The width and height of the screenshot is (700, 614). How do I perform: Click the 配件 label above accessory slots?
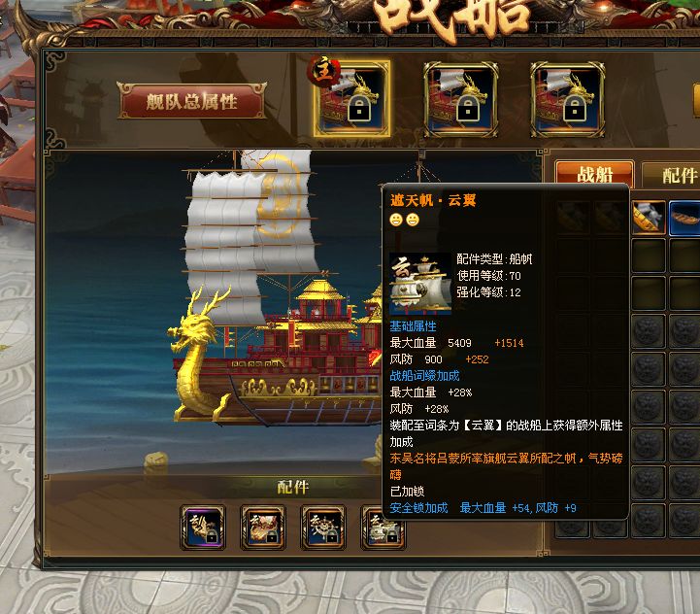point(292,487)
